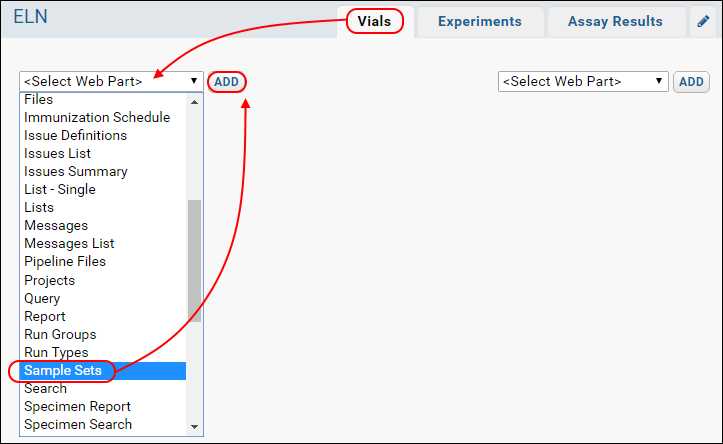
Task: Switch to the Experiments tab
Action: pos(480,21)
